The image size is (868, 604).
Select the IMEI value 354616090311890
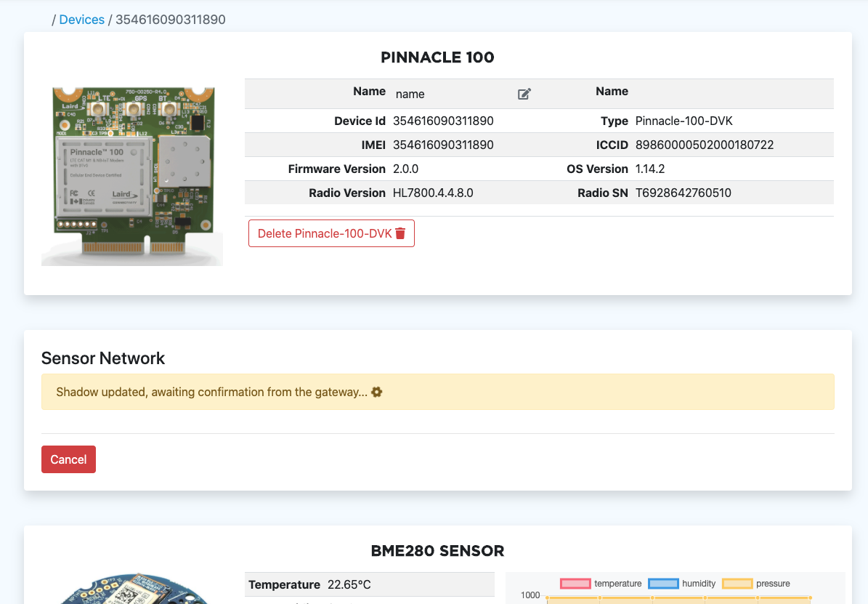(x=443, y=145)
